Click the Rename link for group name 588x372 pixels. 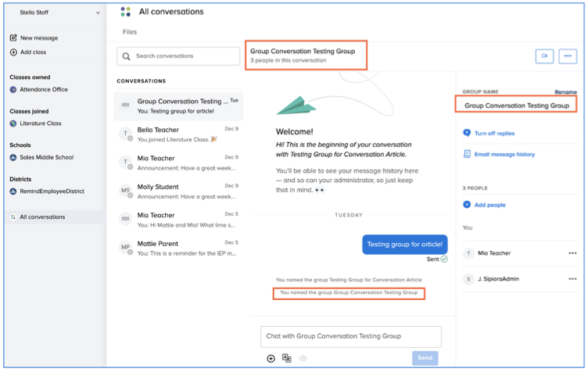[565, 92]
